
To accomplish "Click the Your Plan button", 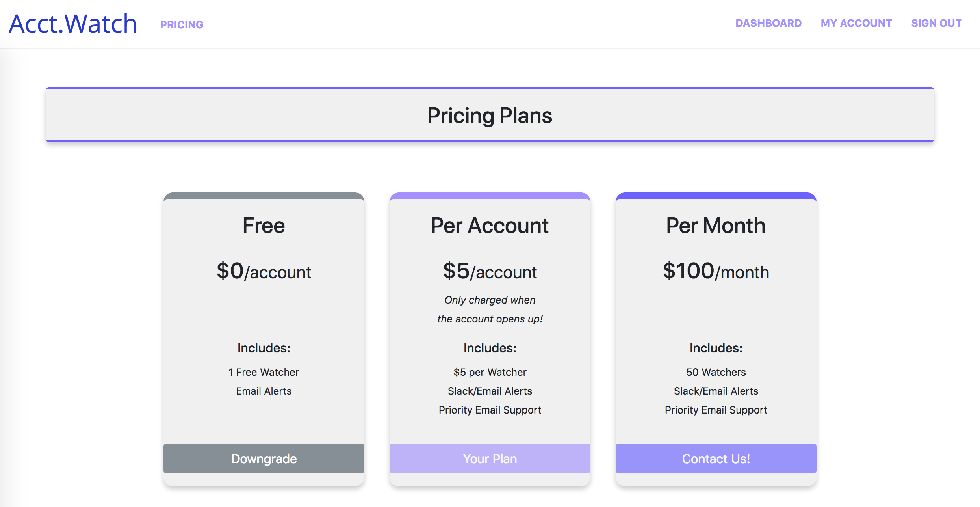I will click(490, 459).
